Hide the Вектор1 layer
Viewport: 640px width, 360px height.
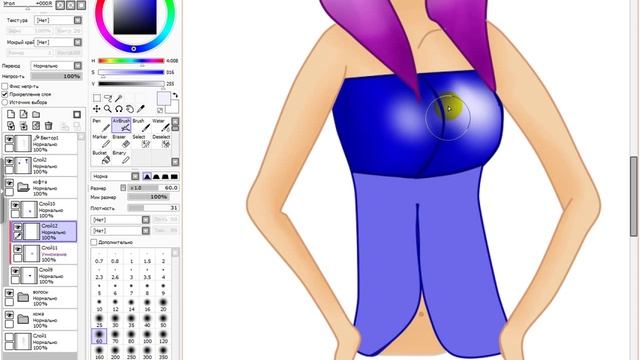[9, 140]
